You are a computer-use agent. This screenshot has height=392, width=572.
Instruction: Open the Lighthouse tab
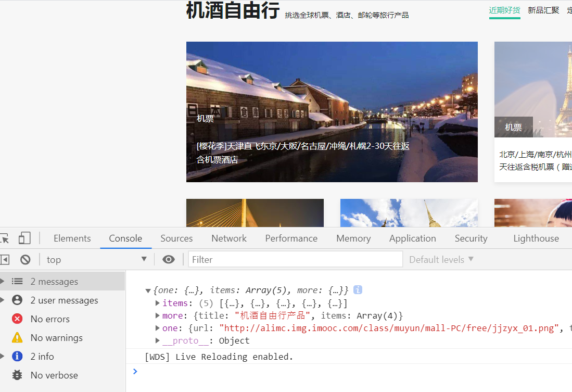(x=536, y=238)
